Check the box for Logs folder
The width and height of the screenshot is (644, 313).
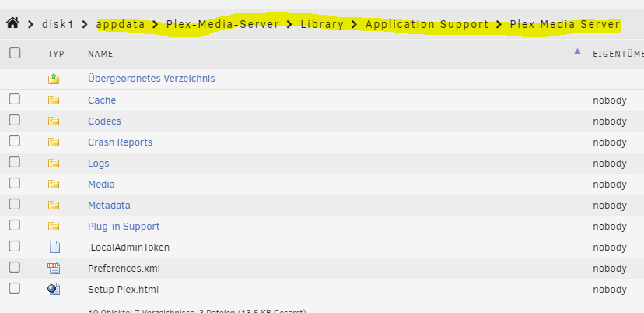click(x=15, y=162)
